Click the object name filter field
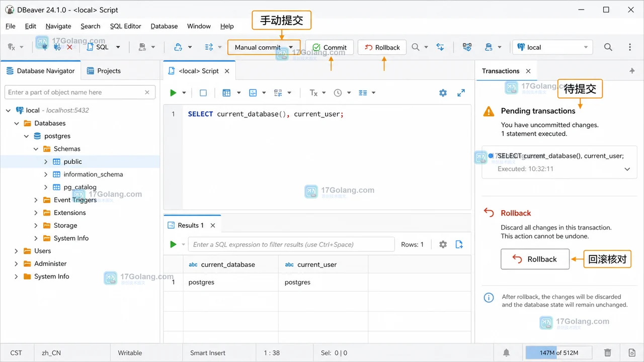The height and width of the screenshot is (362, 644). coord(79,92)
